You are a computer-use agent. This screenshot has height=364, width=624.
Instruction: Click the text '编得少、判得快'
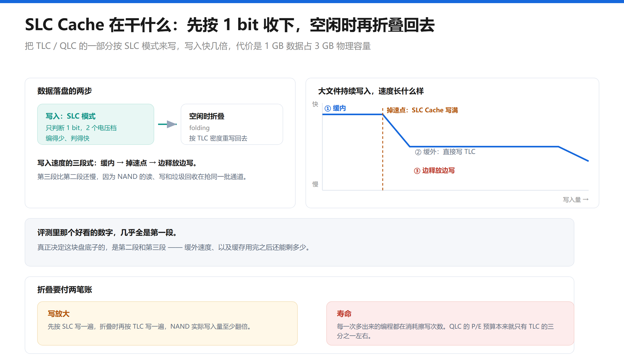68,138
